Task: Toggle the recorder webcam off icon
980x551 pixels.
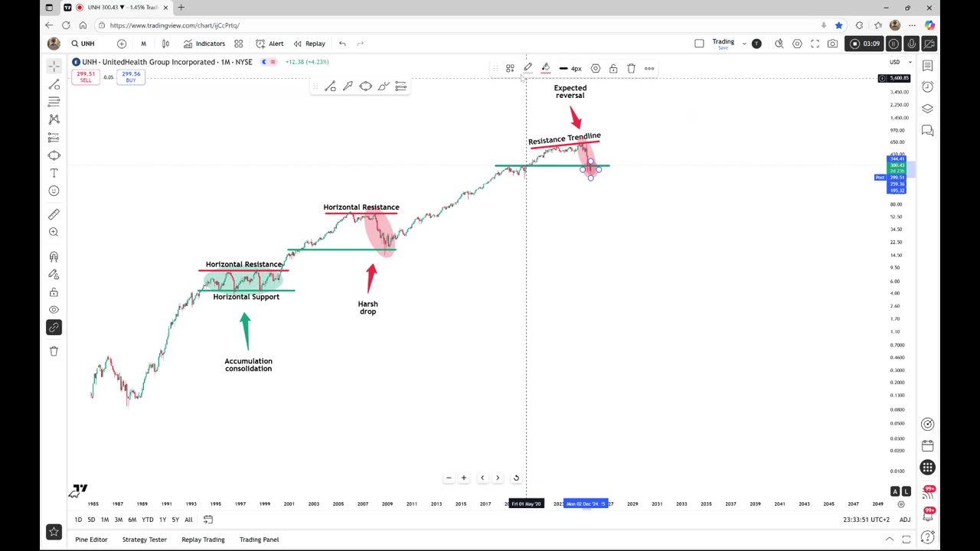Action: pos(929,44)
